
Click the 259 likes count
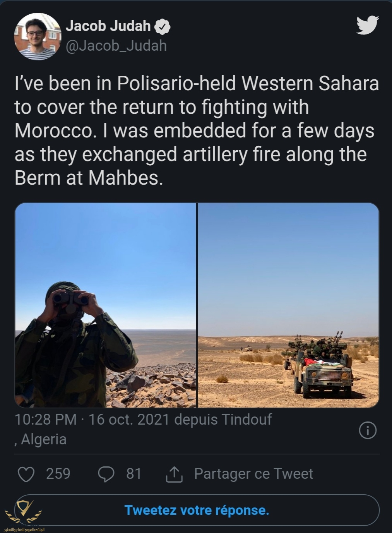click(58, 474)
